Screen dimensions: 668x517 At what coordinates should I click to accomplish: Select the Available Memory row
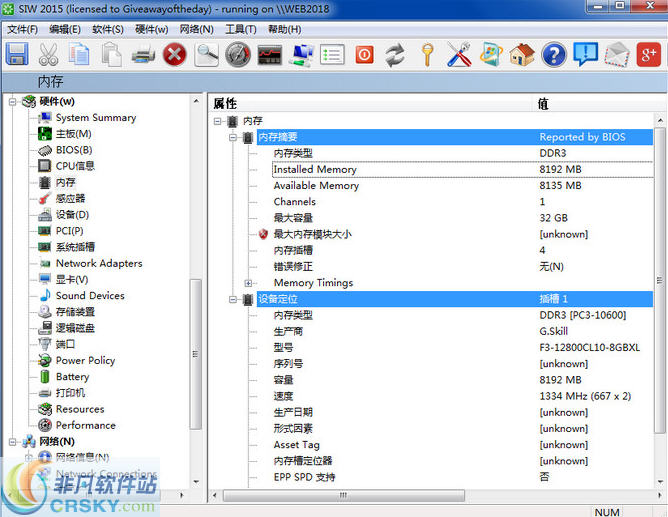tap(463, 186)
